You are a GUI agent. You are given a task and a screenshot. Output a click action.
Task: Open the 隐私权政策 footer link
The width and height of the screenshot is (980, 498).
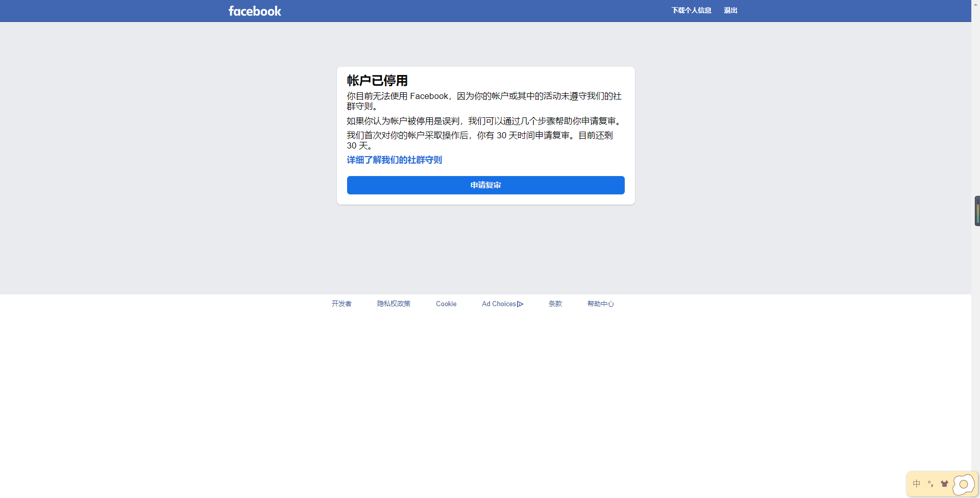point(394,304)
